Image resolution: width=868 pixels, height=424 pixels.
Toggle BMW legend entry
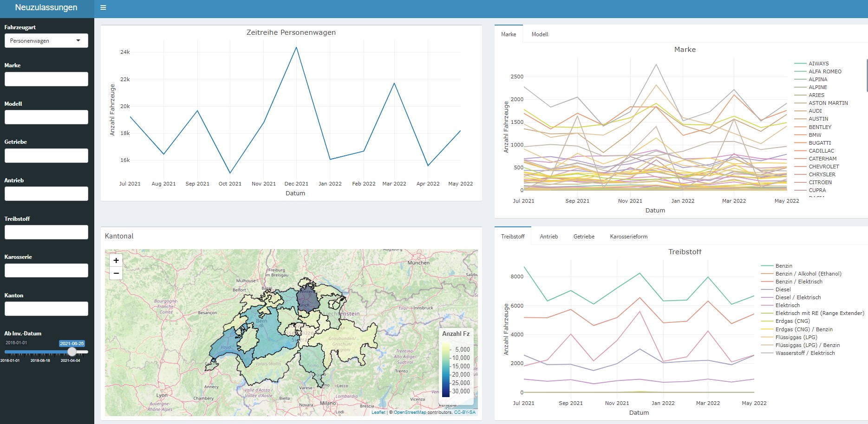pos(815,135)
